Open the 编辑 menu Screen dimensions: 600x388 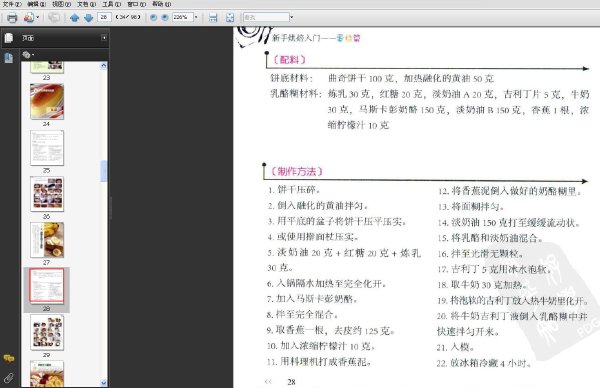37,4
